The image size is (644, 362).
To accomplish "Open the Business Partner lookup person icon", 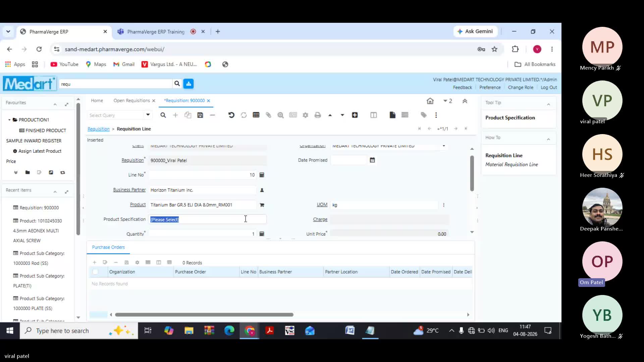I will (262, 190).
